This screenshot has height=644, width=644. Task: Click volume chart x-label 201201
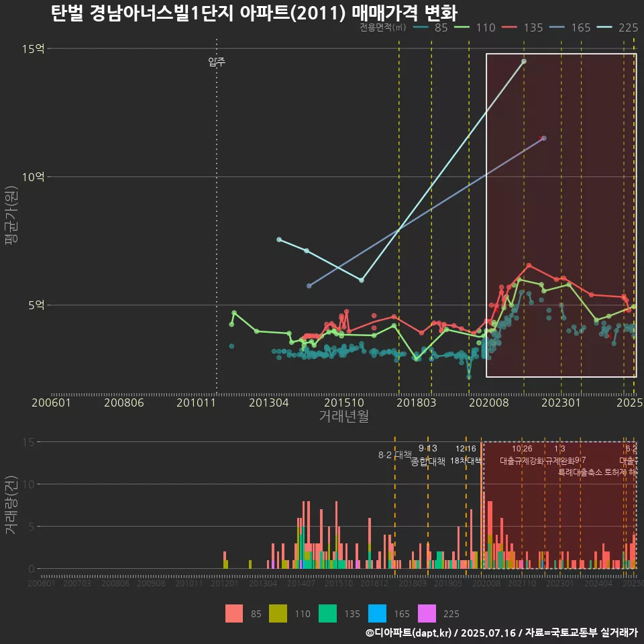[x=224, y=583]
